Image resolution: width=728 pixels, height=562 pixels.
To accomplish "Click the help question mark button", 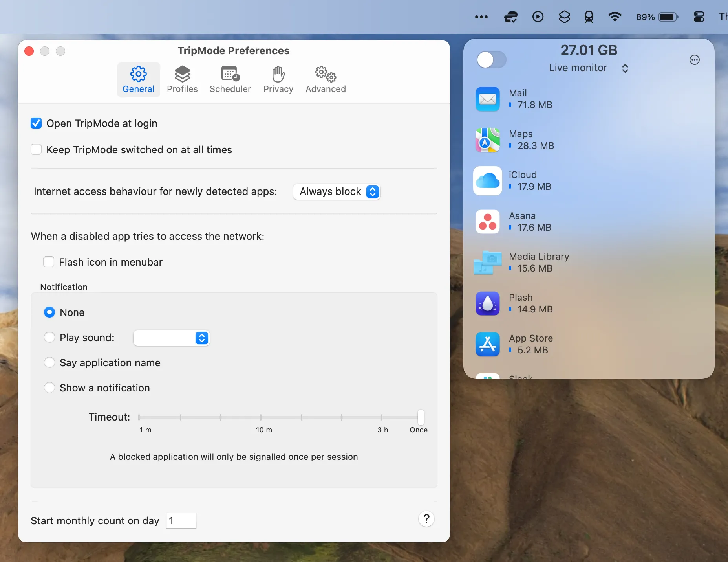I will click(x=426, y=519).
